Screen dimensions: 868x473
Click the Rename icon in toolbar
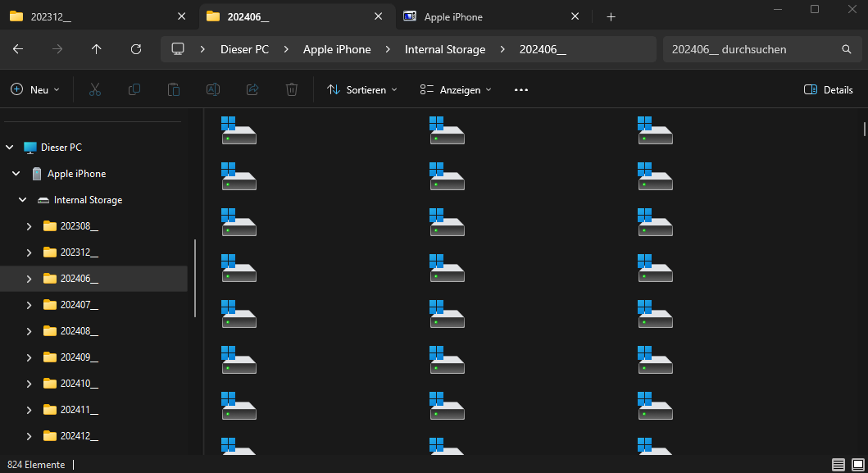(x=213, y=89)
